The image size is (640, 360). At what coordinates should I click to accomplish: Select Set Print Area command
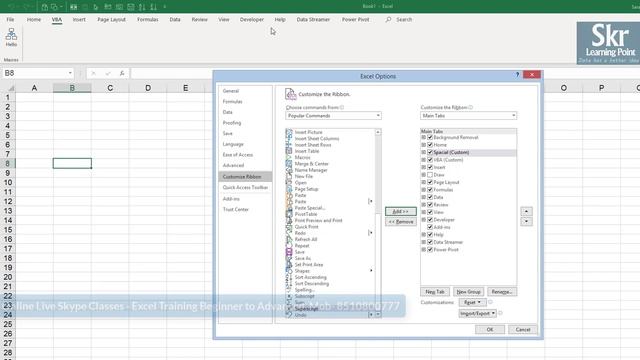[x=309, y=264]
